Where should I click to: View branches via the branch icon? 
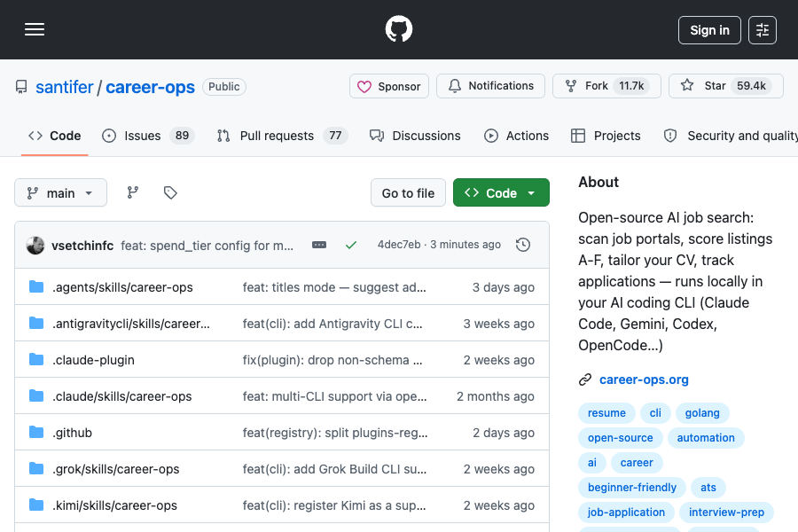point(133,192)
